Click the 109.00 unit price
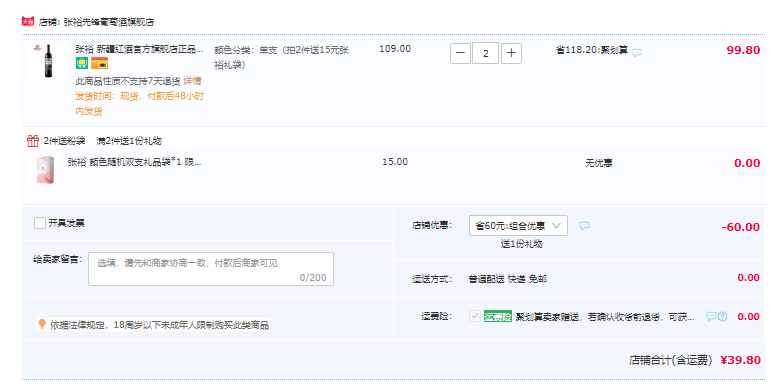771x390 pixels. 395,49
